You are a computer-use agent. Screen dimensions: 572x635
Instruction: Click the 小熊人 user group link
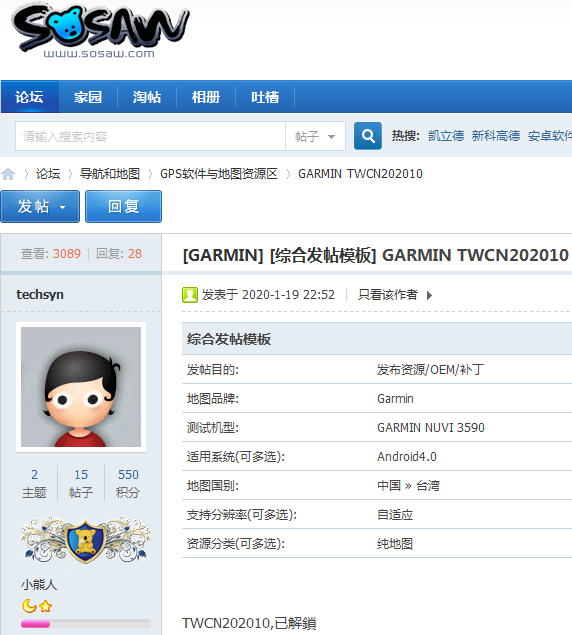point(39,584)
